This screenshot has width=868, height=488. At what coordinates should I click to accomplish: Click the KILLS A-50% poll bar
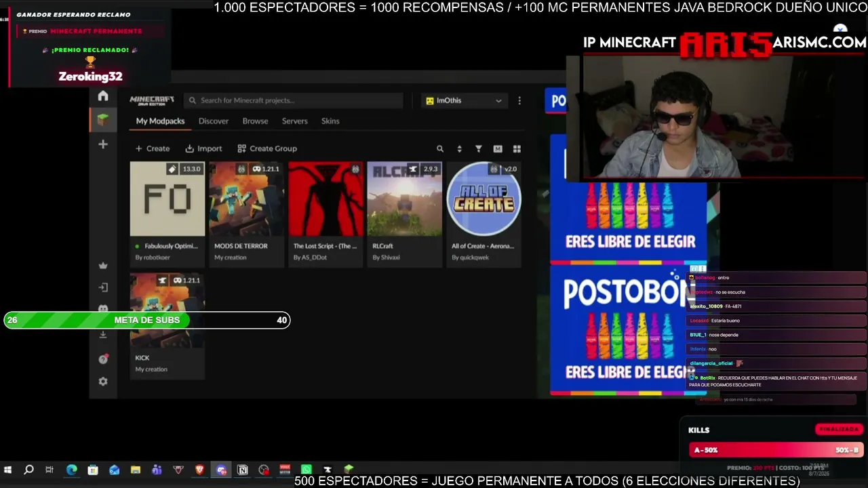[776, 450]
